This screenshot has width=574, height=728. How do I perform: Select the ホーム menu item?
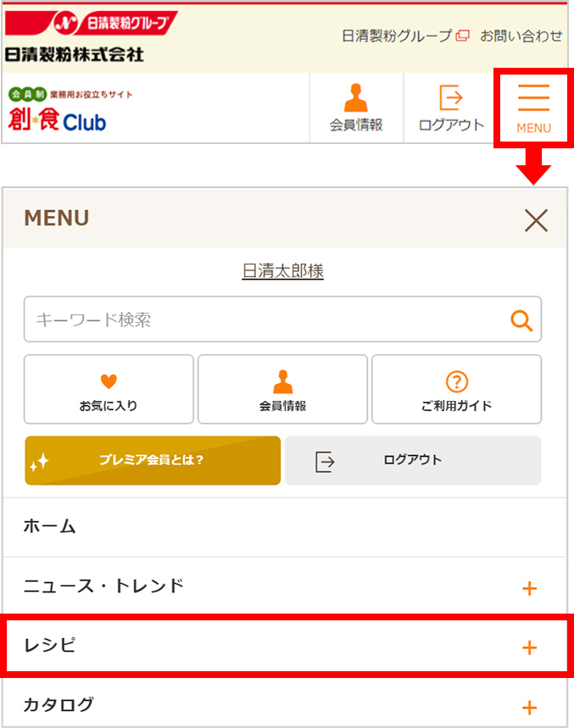point(285,527)
